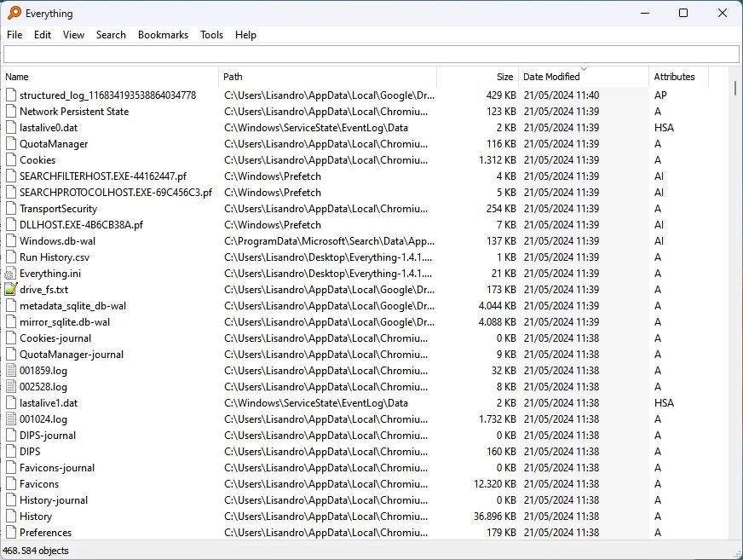
Task: Click the text-file icon of 001859.log
Action: coord(11,371)
